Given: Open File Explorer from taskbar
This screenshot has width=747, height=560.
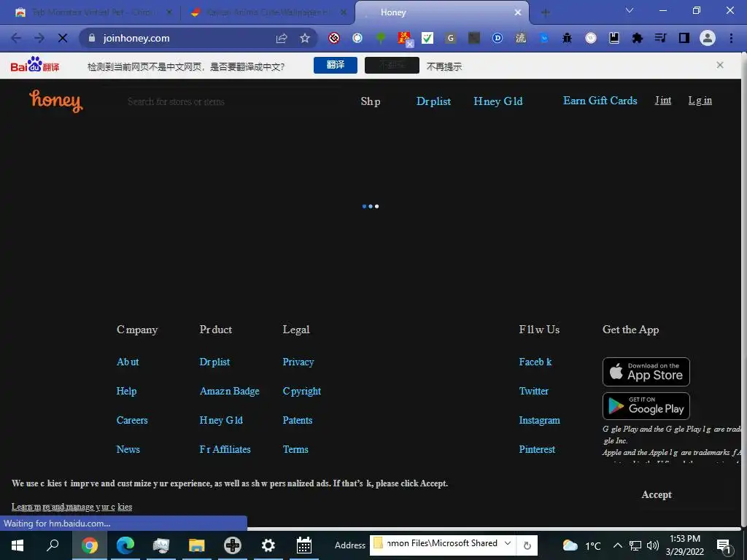Looking at the screenshot, I should [196, 545].
